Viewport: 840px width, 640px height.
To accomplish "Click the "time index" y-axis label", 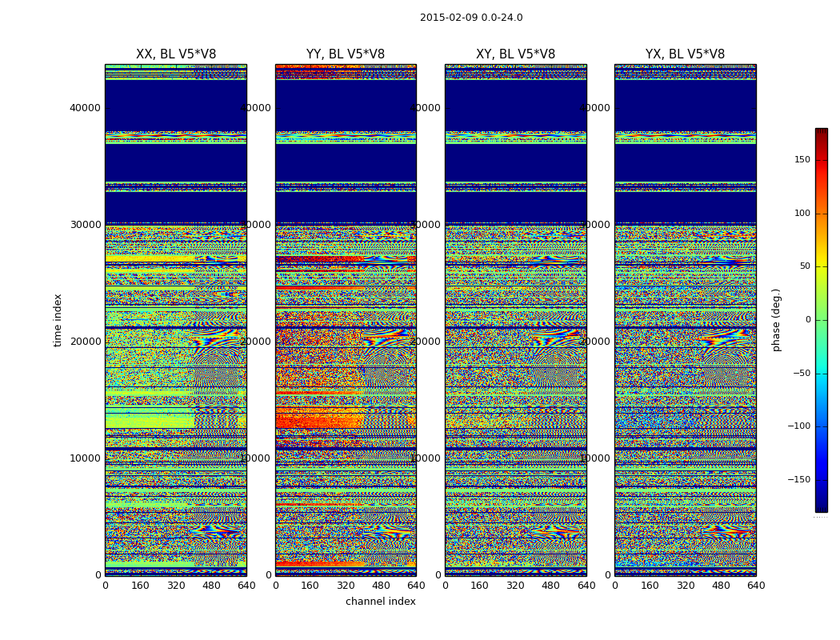I will pos(58,320).
